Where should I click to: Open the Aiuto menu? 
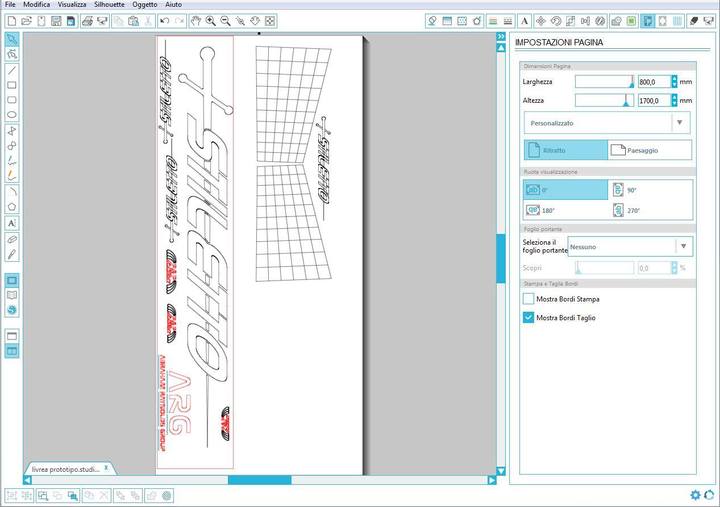point(173,4)
